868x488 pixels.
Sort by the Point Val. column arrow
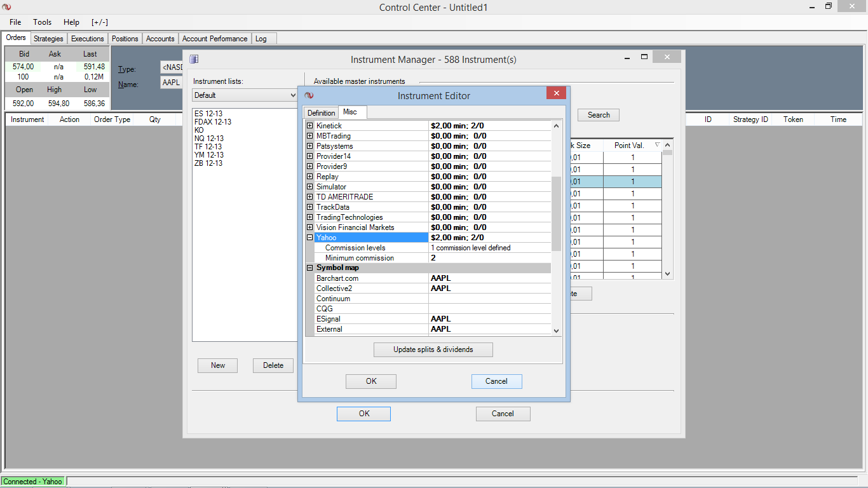tap(657, 146)
